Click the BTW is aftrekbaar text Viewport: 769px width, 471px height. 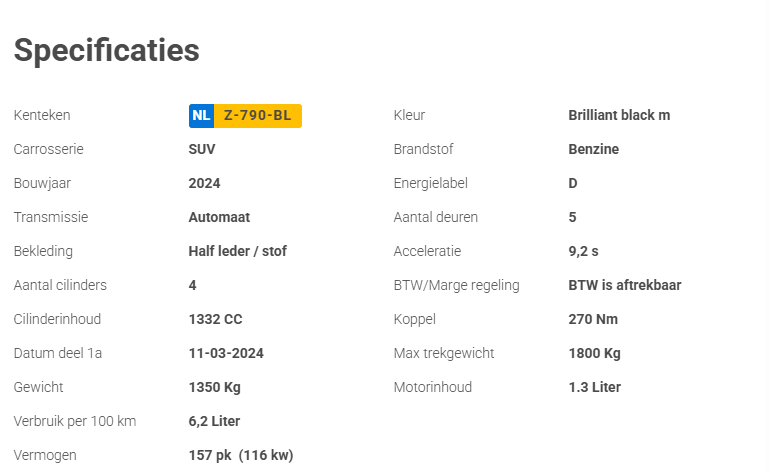point(625,285)
